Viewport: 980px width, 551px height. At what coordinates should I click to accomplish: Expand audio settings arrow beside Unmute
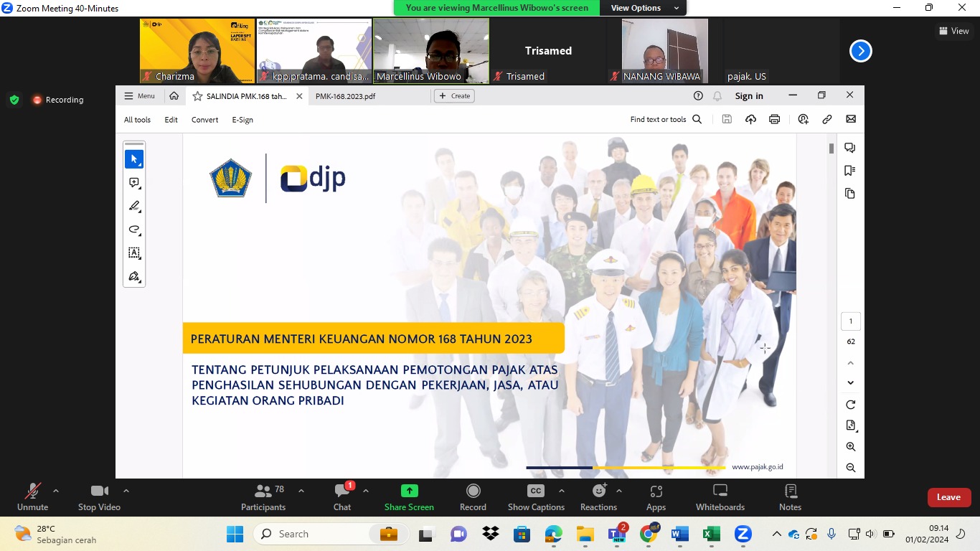click(56, 491)
